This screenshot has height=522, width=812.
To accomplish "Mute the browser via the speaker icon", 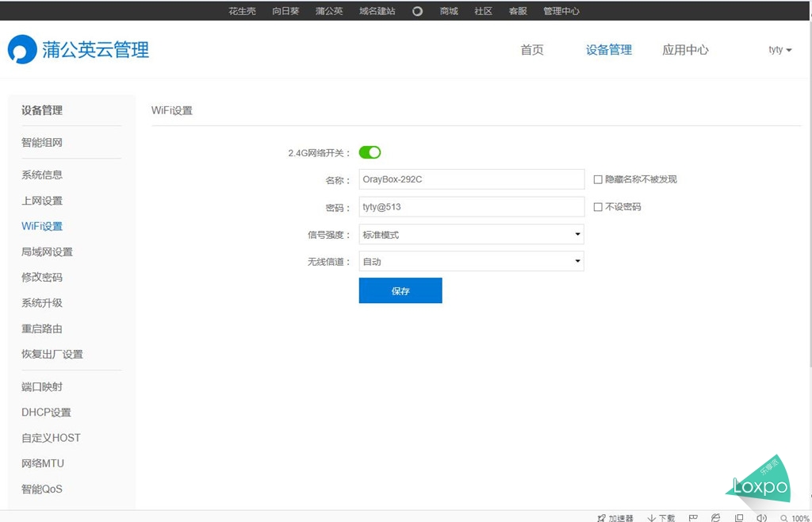I will pyautogui.click(x=761, y=517).
